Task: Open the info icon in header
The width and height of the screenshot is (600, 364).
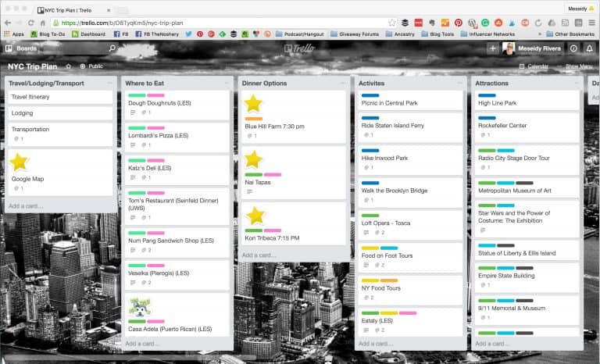Action: point(573,48)
